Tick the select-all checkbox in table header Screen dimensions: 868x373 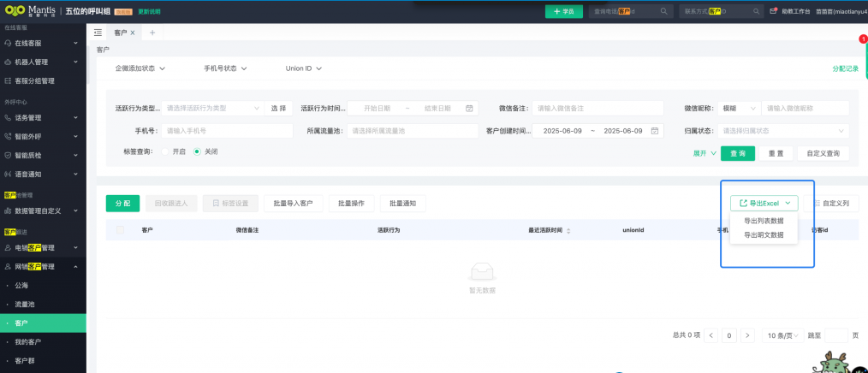point(120,230)
